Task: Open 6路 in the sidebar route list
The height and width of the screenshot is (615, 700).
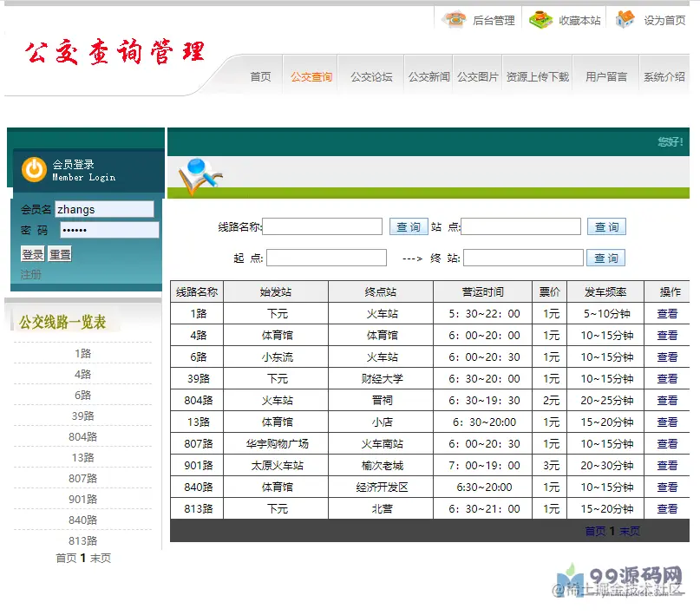Action: [82, 395]
